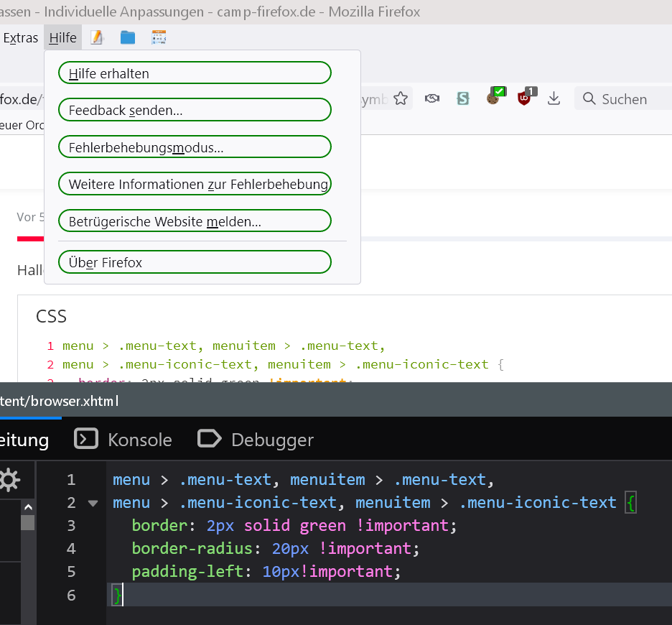Open the uBlock Origin shield icon

pyautogui.click(x=526, y=98)
